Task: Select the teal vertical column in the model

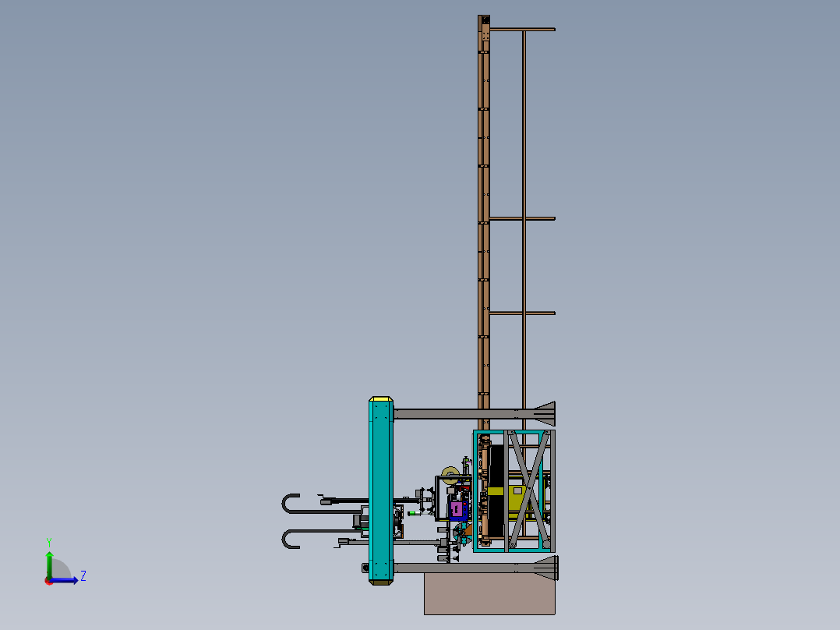Action: (x=381, y=490)
